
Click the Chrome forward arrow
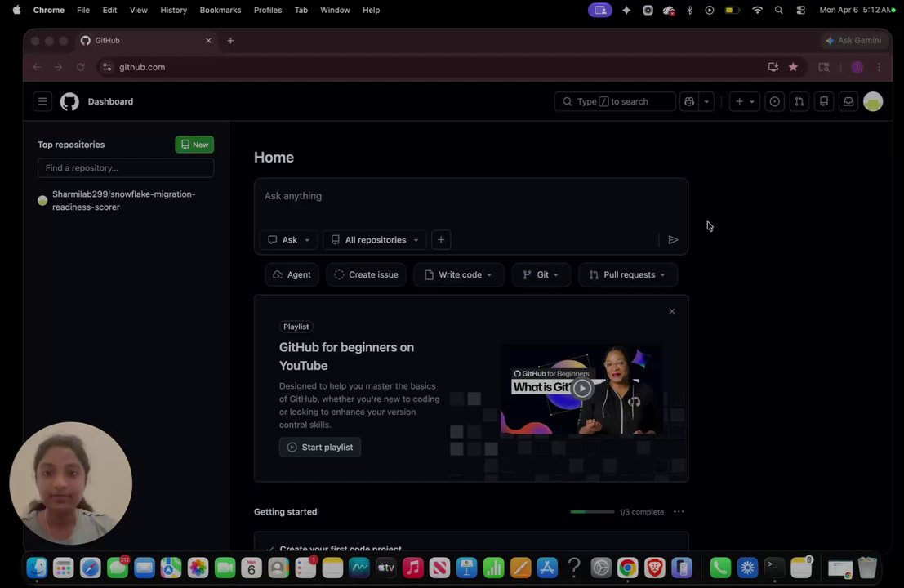coord(58,67)
